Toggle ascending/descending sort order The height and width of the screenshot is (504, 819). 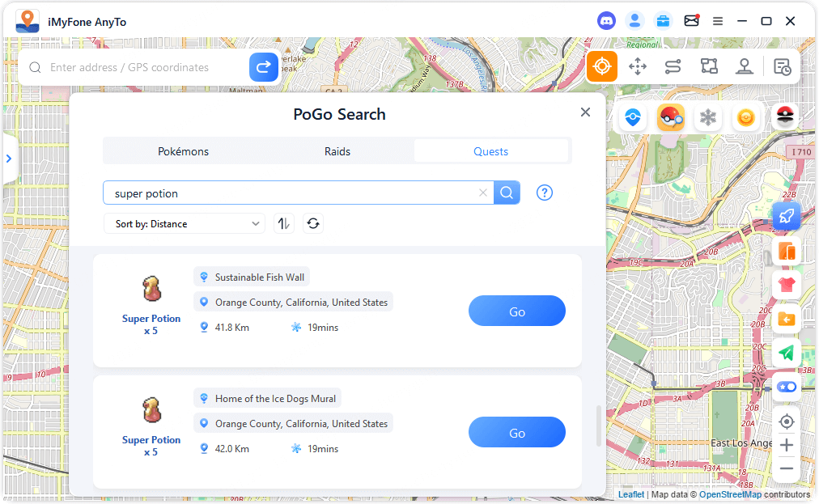284,224
